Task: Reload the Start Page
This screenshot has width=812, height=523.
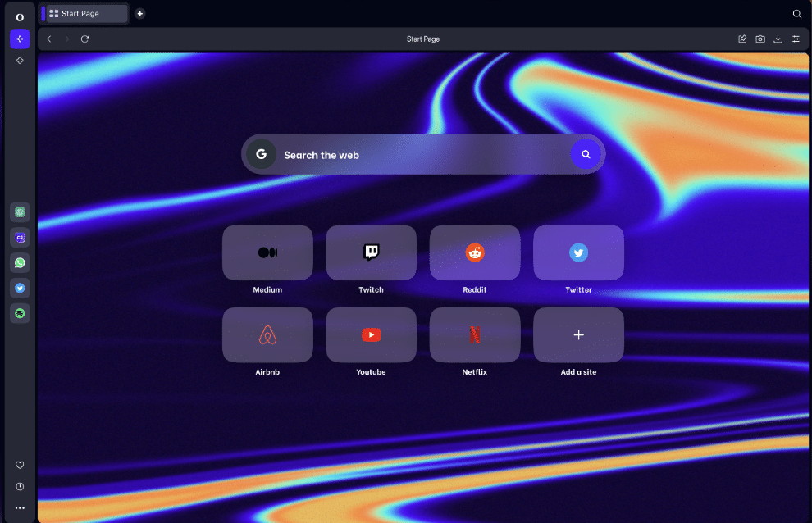Action: coord(85,39)
